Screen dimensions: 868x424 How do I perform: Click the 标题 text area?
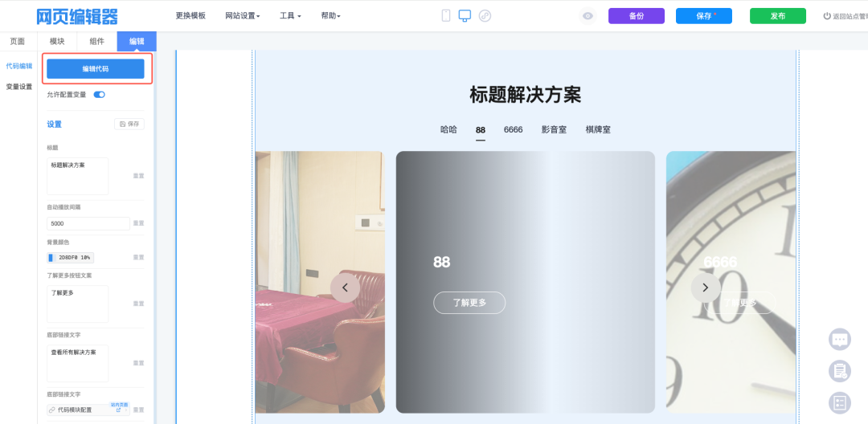coord(77,177)
